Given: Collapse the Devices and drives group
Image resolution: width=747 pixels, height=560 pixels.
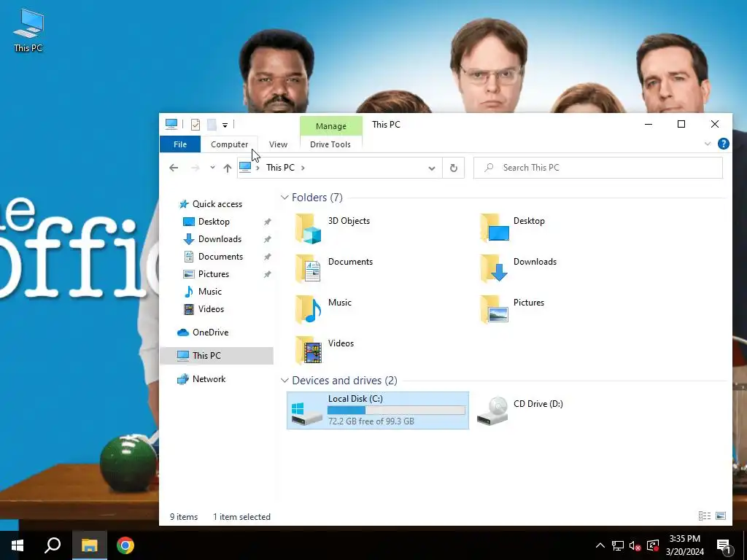Looking at the screenshot, I should click(285, 381).
